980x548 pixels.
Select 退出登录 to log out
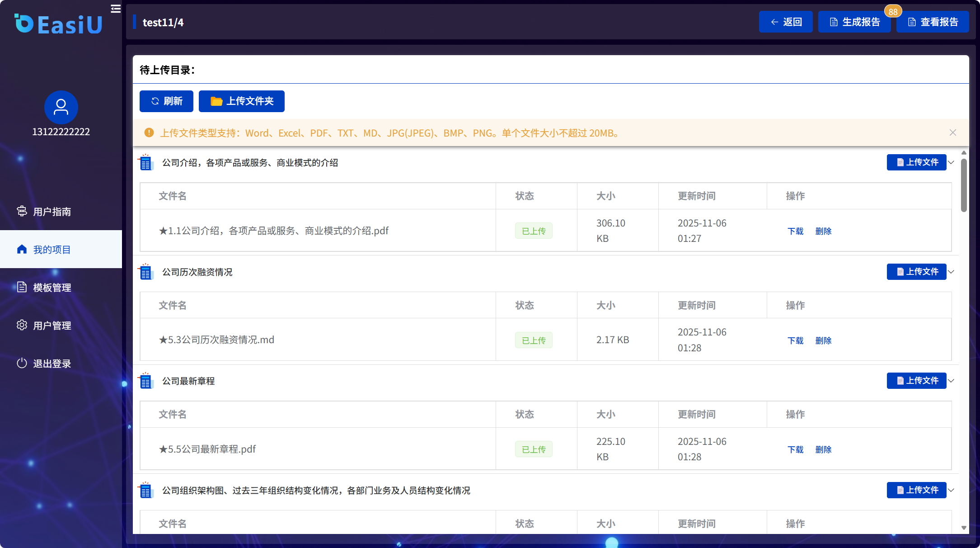(x=52, y=364)
